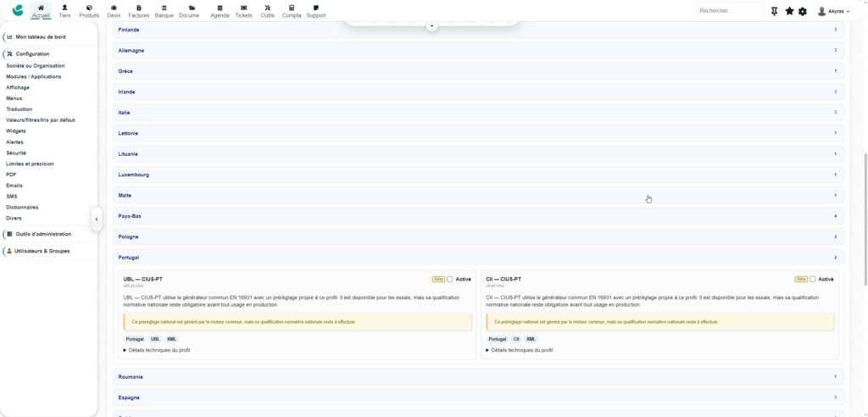868x417 pixels.
Task: Expand the Irlande country row
Action: click(478, 92)
